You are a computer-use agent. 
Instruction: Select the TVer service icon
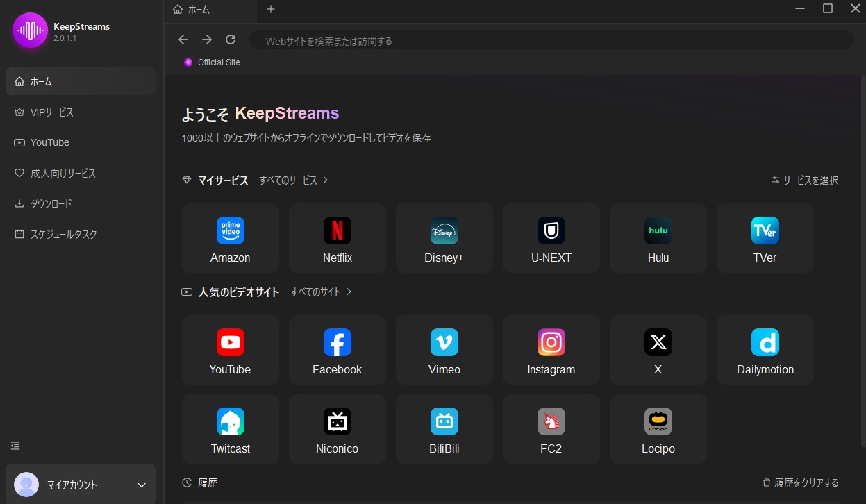coord(765,237)
